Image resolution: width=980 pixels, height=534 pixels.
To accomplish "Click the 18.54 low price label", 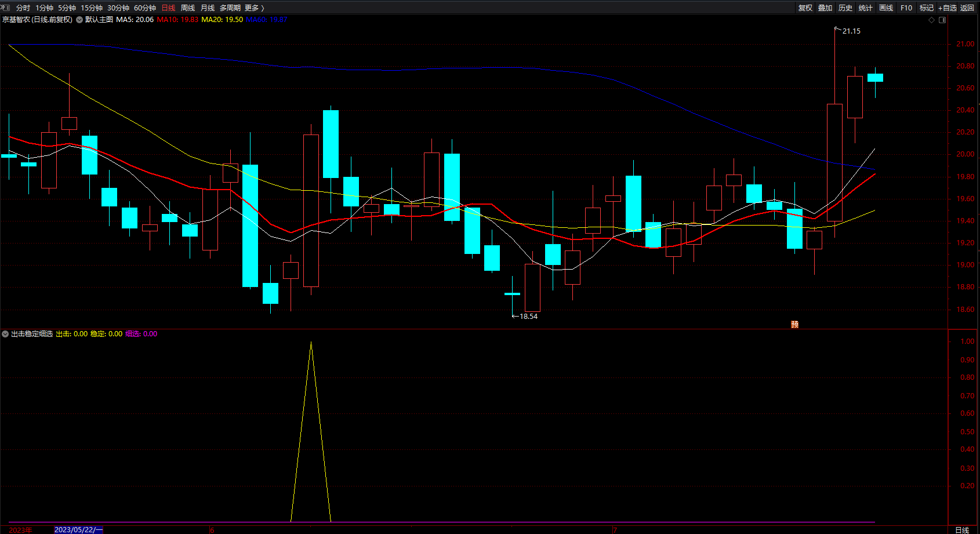I will coord(528,317).
